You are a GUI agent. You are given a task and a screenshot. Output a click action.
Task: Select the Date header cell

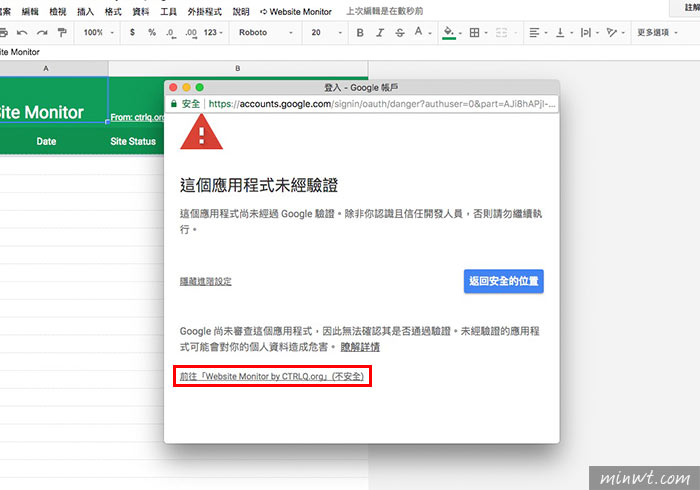46,141
